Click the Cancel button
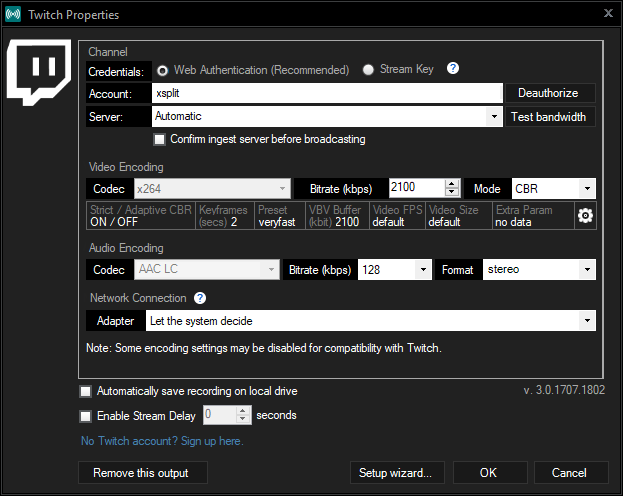 point(571,473)
